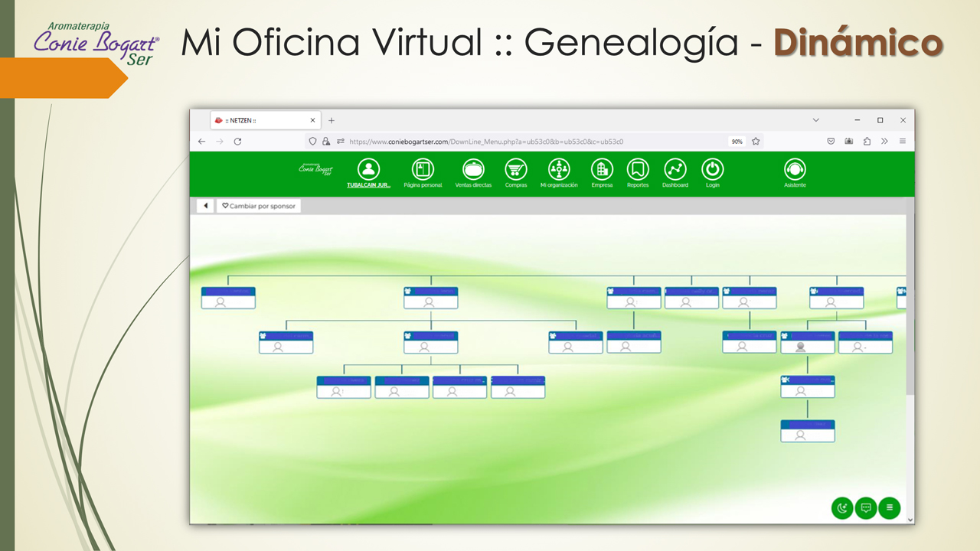Screen dimensions: 980x551
Task: Select the :: NETZEN :: browser tab
Action: click(266, 120)
